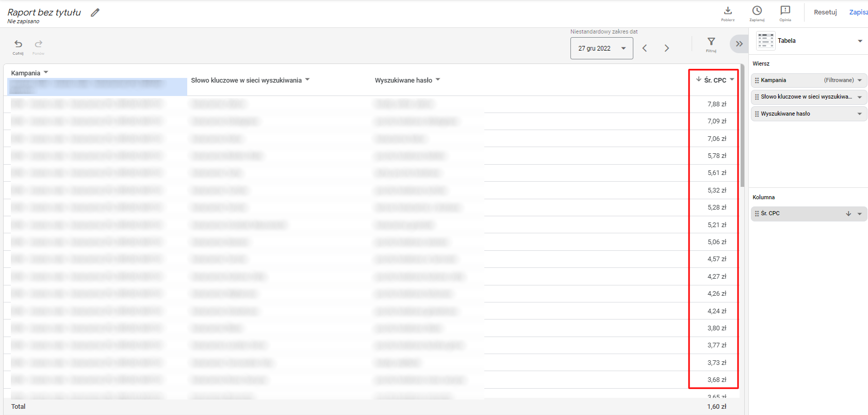The image size is (868, 415).
Task: Click the Pobierz download icon
Action: tap(728, 10)
